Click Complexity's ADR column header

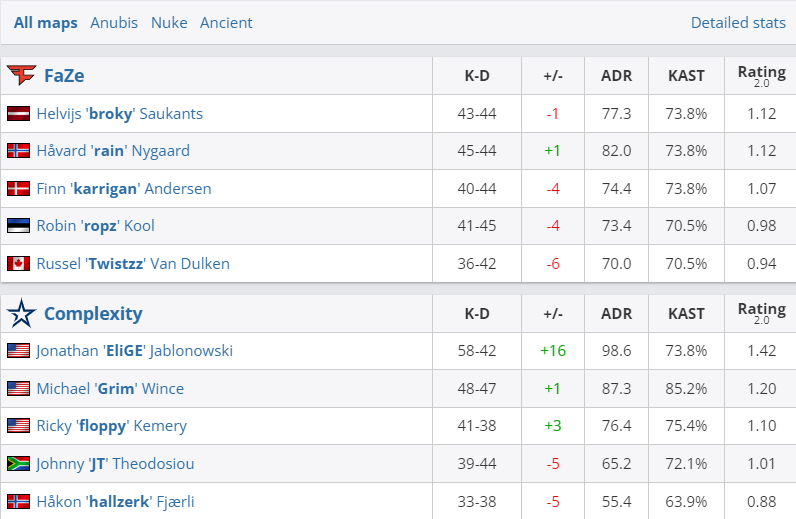point(616,314)
